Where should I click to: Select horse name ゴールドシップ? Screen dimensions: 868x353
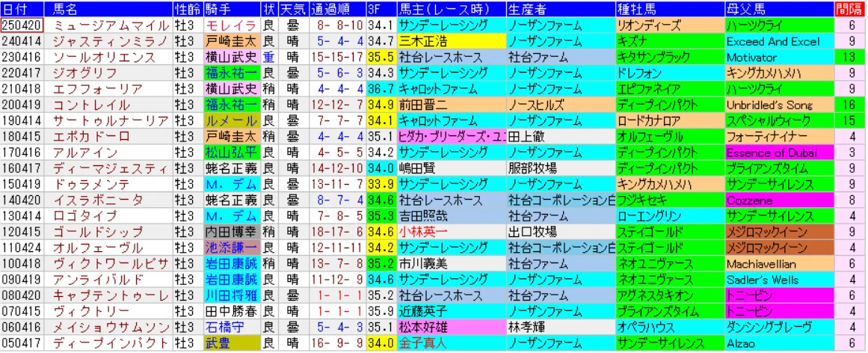pos(97,232)
